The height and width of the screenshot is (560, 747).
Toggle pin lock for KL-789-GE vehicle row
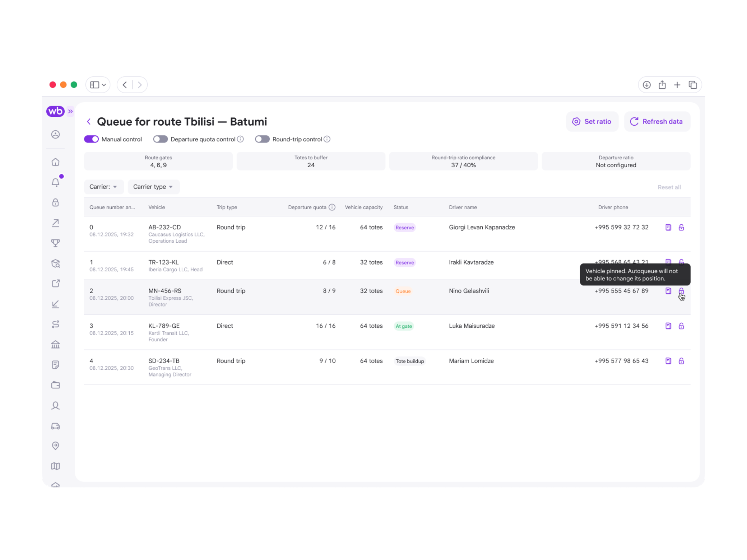tap(681, 326)
